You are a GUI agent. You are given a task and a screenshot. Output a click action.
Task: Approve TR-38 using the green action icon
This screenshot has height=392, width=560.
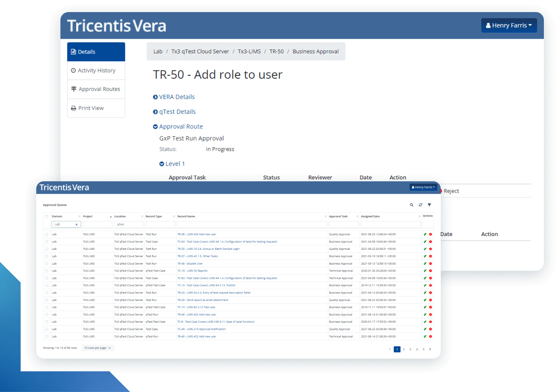point(424,234)
